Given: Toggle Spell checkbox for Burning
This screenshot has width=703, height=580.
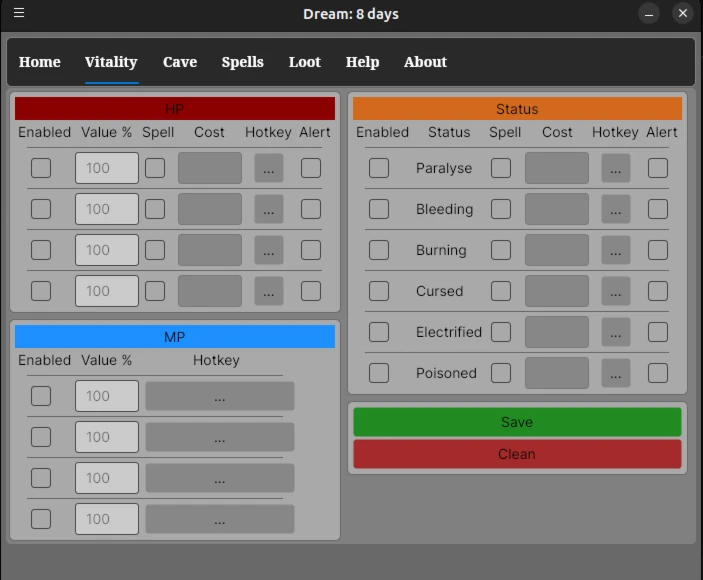Looking at the screenshot, I should (x=501, y=250).
